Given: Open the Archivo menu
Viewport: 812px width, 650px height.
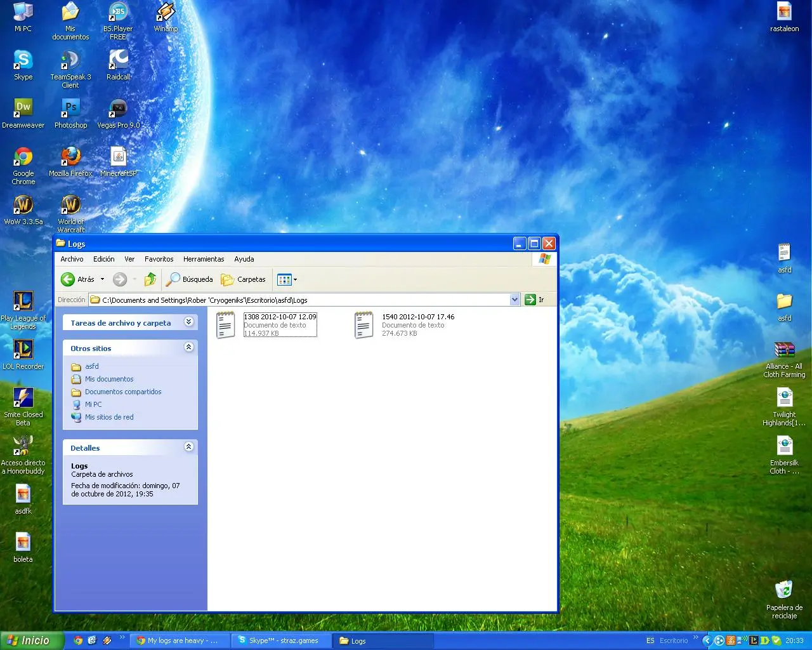Looking at the screenshot, I should (x=72, y=259).
